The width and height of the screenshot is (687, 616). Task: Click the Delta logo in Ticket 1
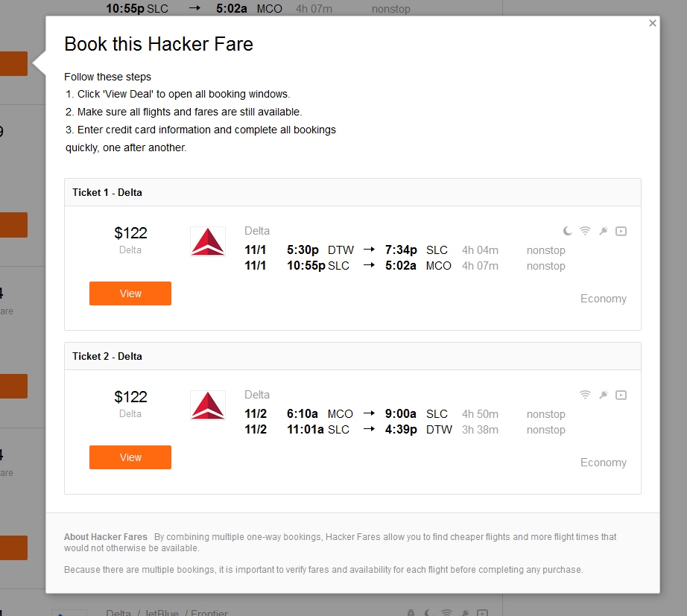208,242
